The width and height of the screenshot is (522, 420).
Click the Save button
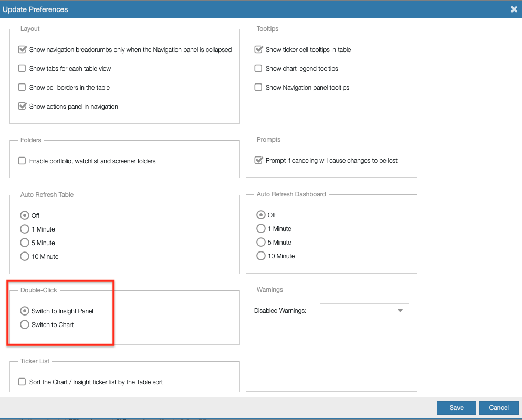click(456, 408)
